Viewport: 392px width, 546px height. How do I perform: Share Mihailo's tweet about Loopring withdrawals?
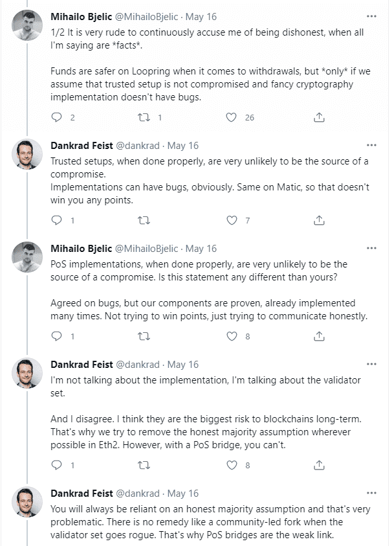pyautogui.click(x=319, y=117)
